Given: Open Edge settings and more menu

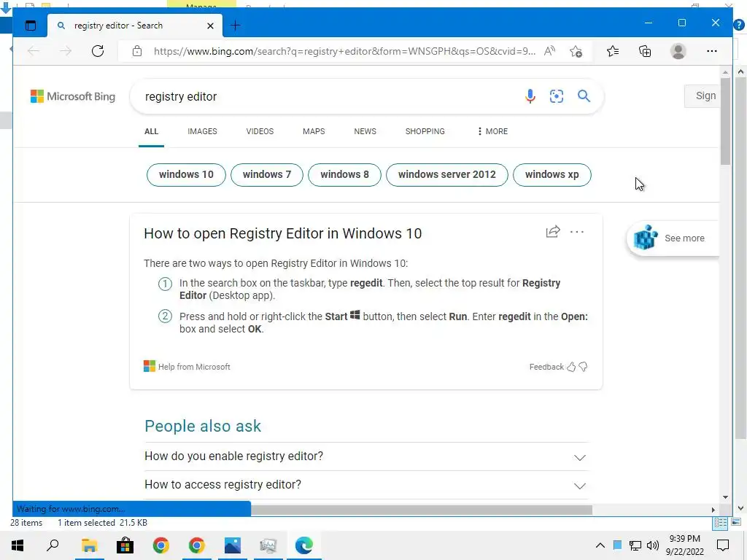Looking at the screenshot, I should click(712, 51).
